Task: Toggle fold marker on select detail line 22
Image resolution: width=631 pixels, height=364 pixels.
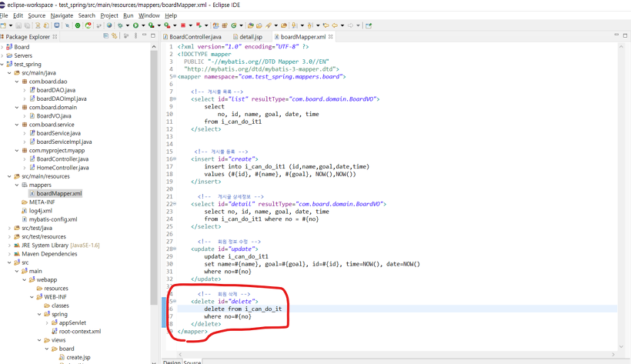Action: coord(175,204)
